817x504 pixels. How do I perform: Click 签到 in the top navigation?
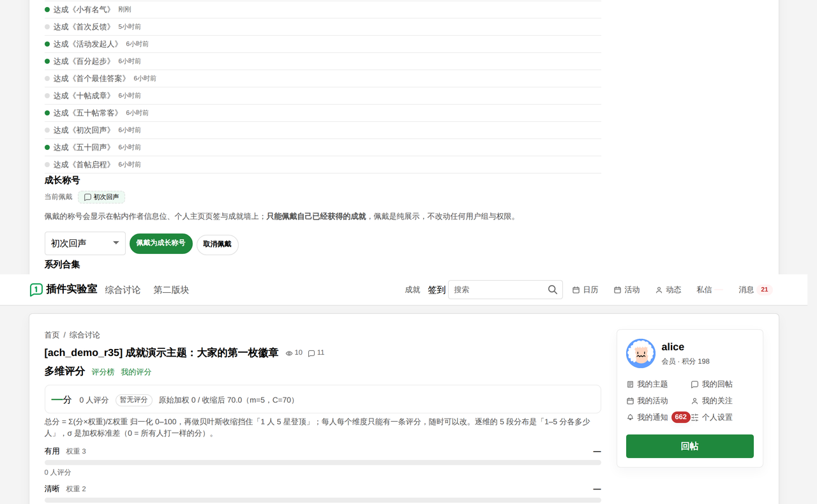tap(437, 290)
